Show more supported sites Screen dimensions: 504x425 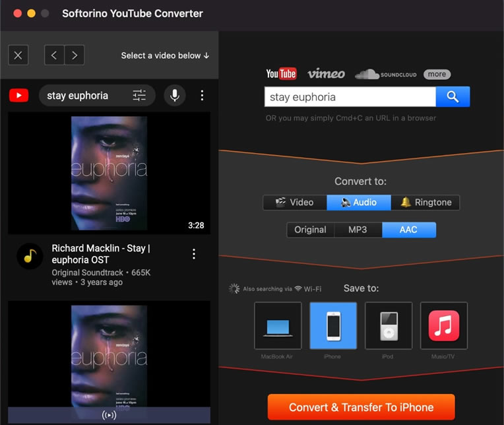[x=437, y=75]
